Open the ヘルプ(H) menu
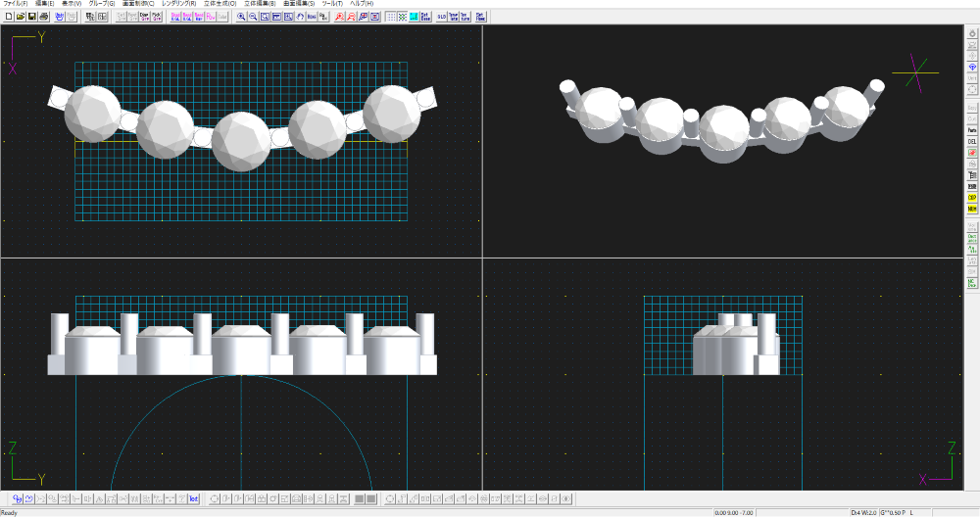The height and width of the screenshot is (517, 980). pos(362,4)
